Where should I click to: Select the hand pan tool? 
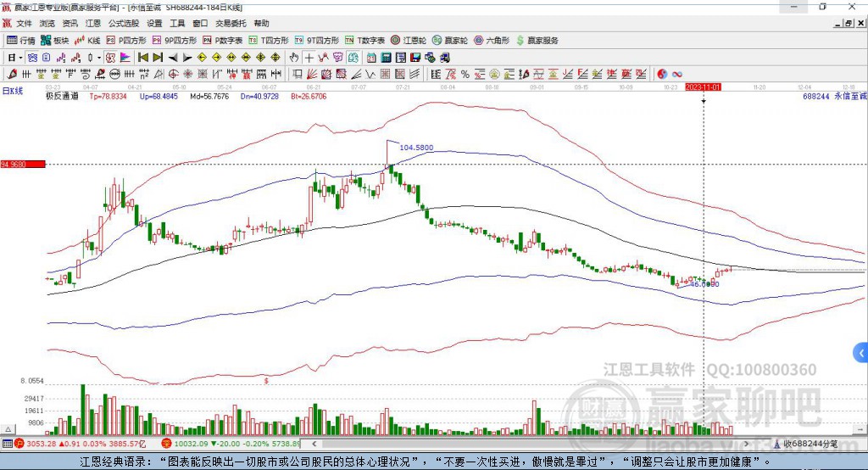tap(294, 58)
